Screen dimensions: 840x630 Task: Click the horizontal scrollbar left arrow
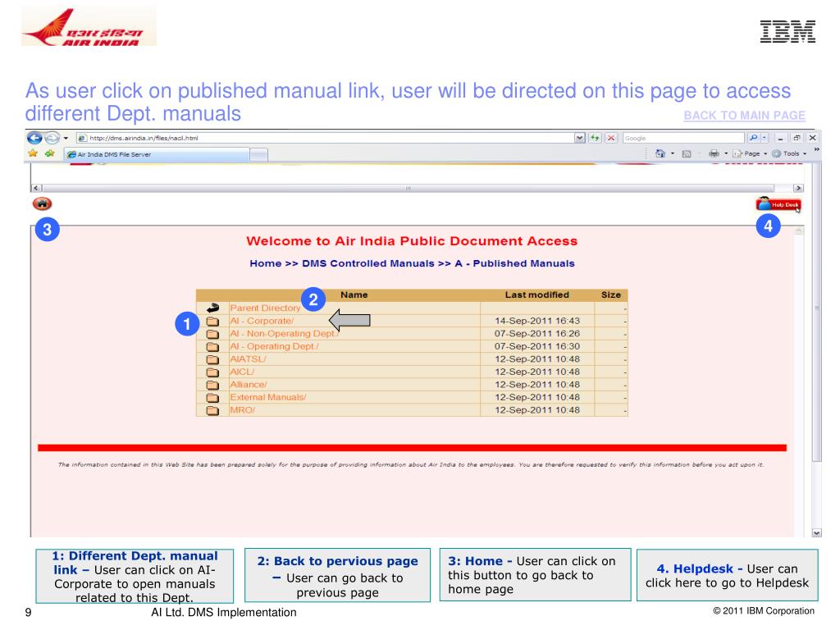(36, 188)
